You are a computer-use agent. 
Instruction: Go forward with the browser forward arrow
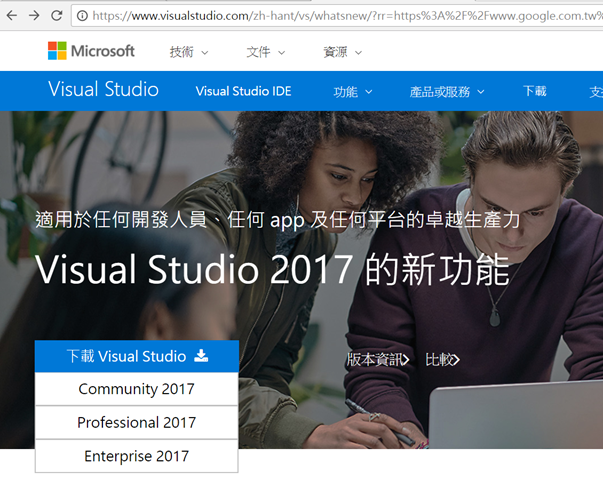coord(34,15)
